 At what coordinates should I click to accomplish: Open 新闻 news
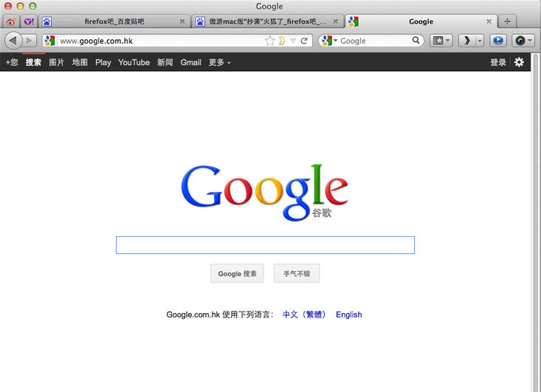[165, 62]
